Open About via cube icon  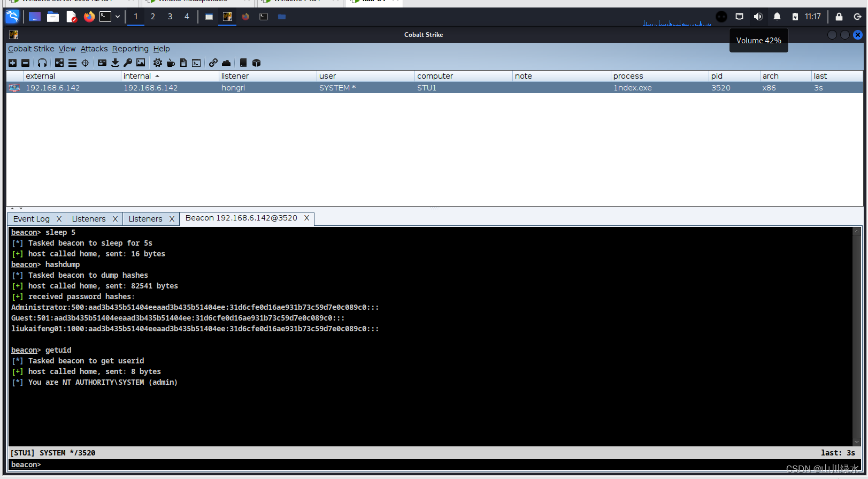[x=256, y=63]
